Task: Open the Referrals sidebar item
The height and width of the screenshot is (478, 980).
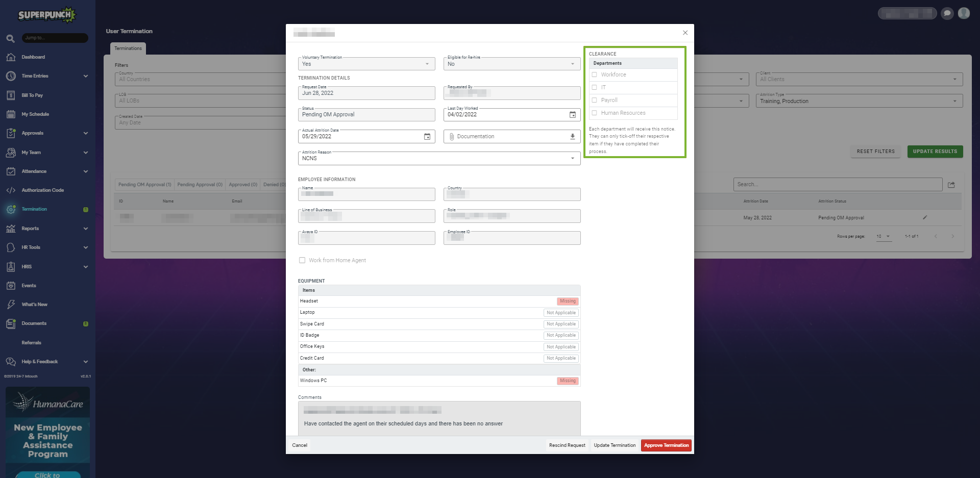Action: click(32, 343)
